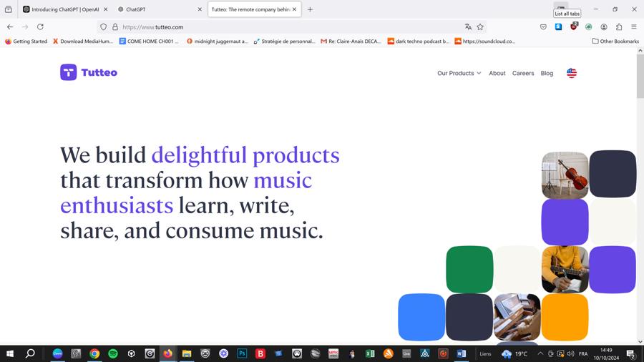Open the Download MediaHum... bookmark
The image size is (644, 362).
(82, 41)
